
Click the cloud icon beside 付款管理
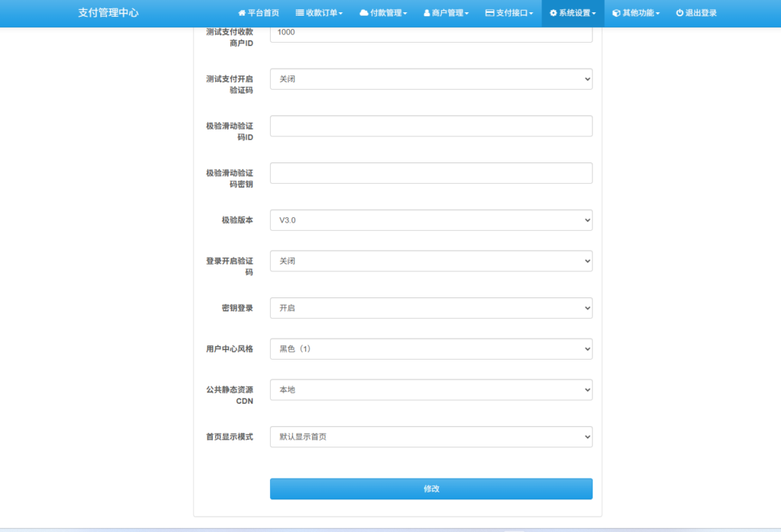point(364,13)
